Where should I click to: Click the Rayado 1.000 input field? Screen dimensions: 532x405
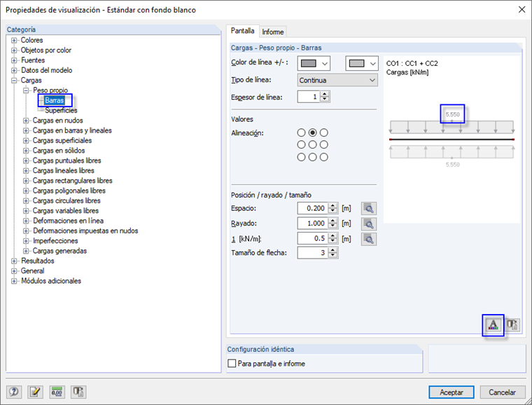311,224
